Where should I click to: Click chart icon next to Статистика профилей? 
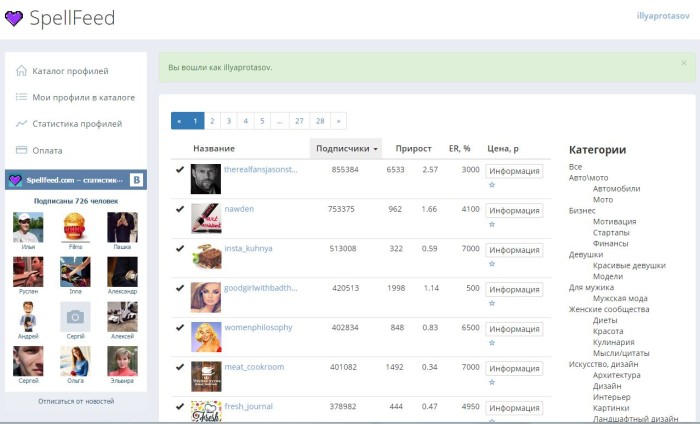21,124
